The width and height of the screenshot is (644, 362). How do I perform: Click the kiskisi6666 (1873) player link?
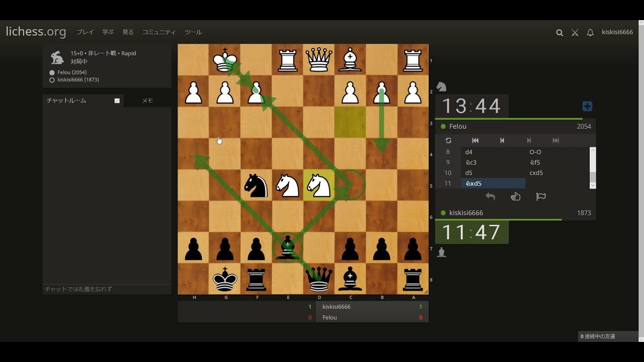tap(78, 80)
